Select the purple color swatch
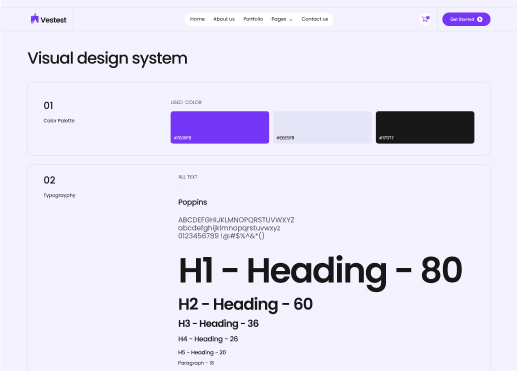The image size is (517, 371). coord(220,127)
